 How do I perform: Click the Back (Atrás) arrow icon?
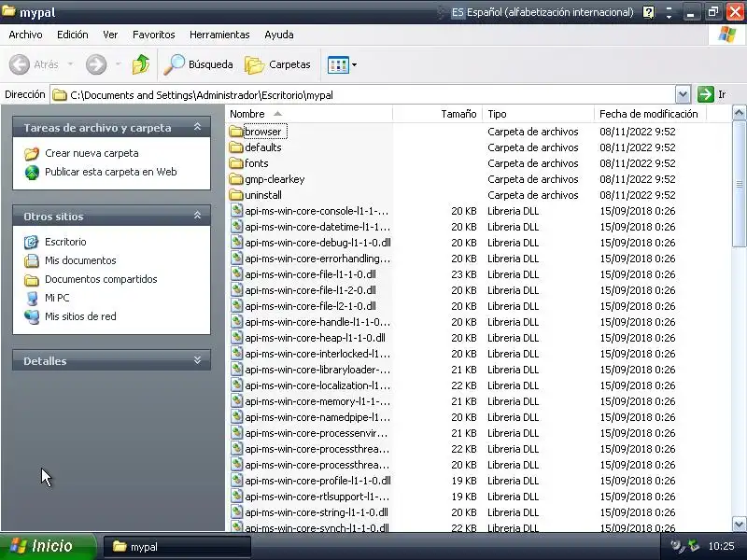(x=20, y=64)
